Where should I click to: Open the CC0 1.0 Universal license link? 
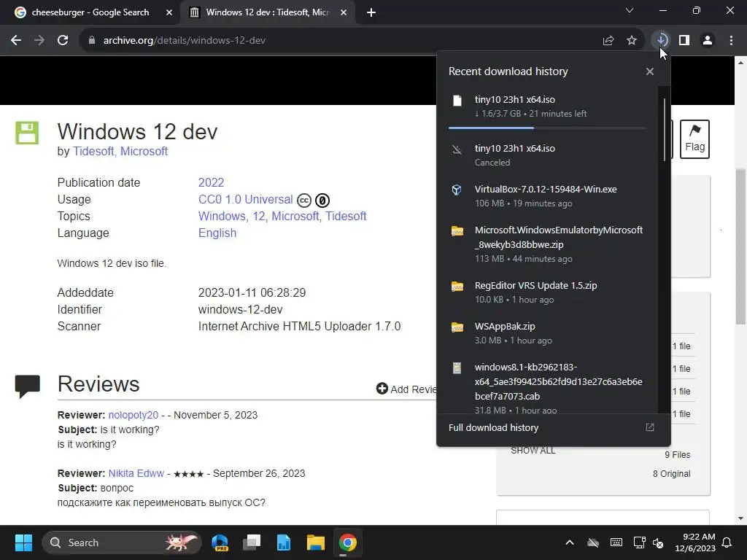coord(245,200)
